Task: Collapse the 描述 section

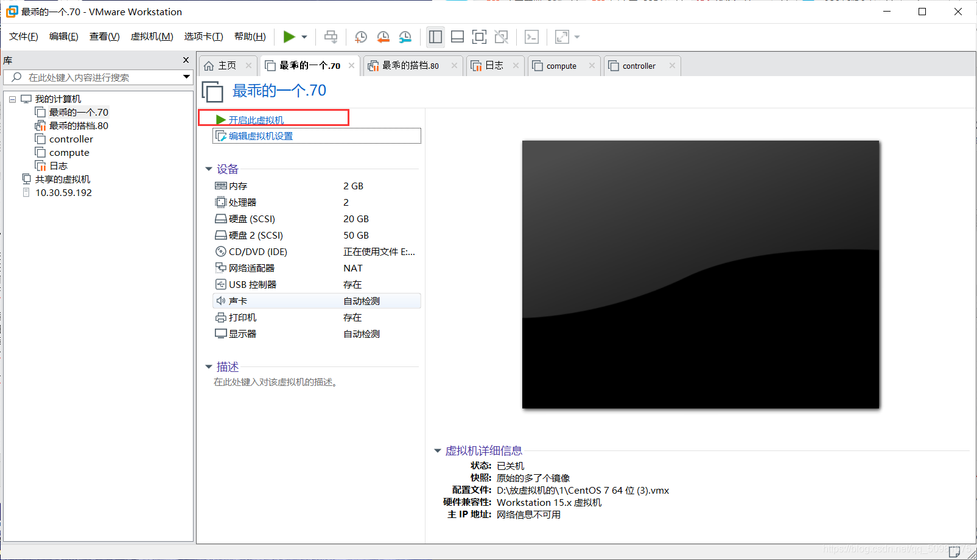Action: tap(208, 367)
